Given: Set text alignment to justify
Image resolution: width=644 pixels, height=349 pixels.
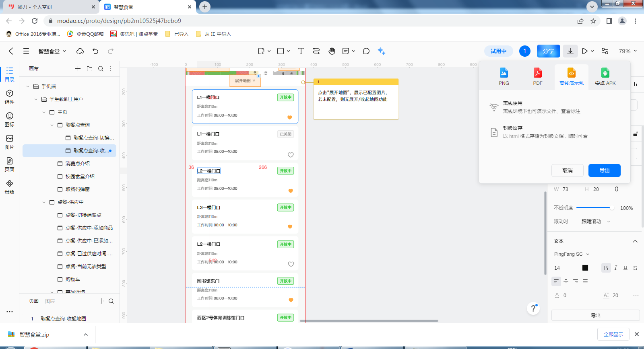Looking at the screenshot, I should pos(585,281).
